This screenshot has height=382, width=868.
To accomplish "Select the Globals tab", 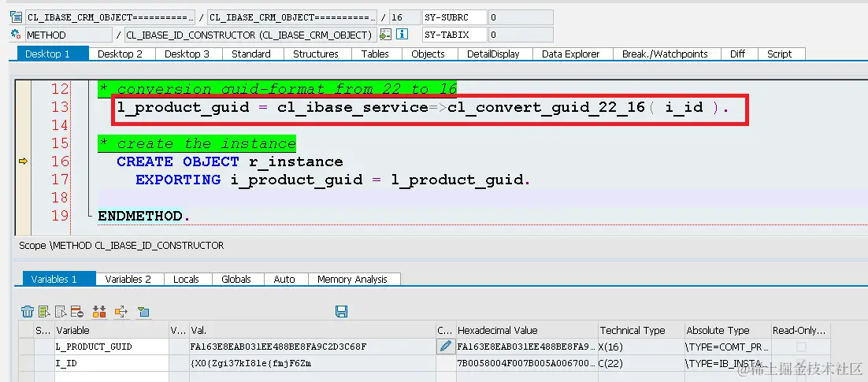I will pos(236,279).
